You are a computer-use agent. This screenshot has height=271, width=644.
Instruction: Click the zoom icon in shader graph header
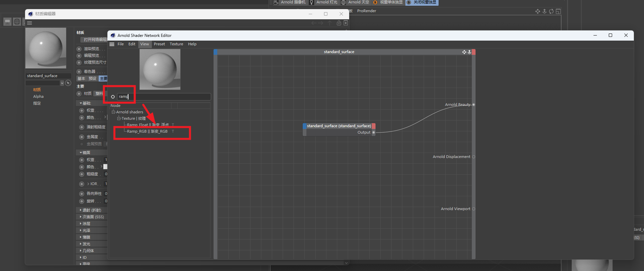click(469, 52)
